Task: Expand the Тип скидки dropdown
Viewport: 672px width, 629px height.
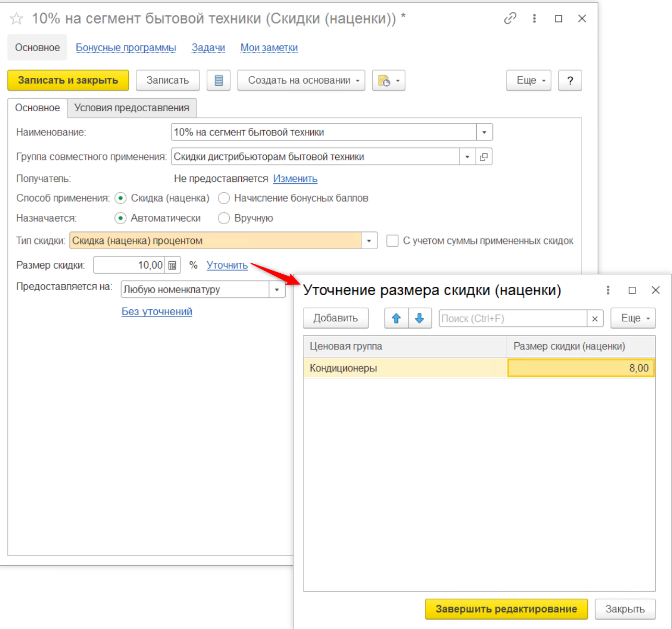Action: point(369,241)
